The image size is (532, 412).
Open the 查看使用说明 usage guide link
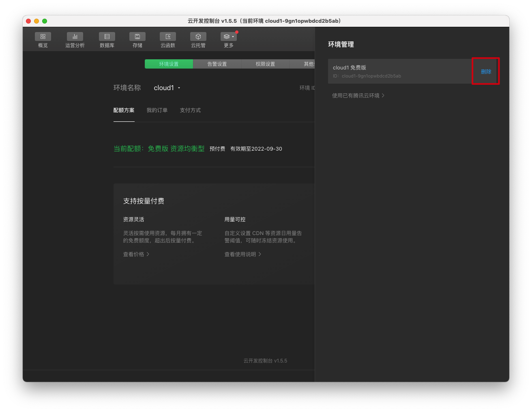tap(242, 254)
